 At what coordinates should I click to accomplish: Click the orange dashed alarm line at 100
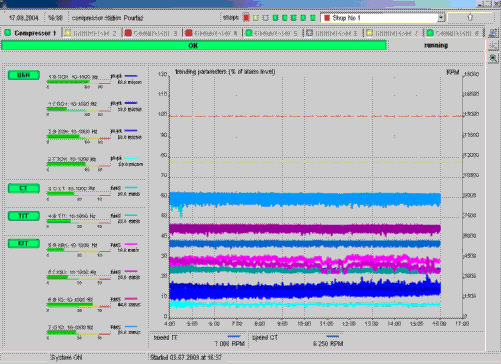tap(316, 116)
